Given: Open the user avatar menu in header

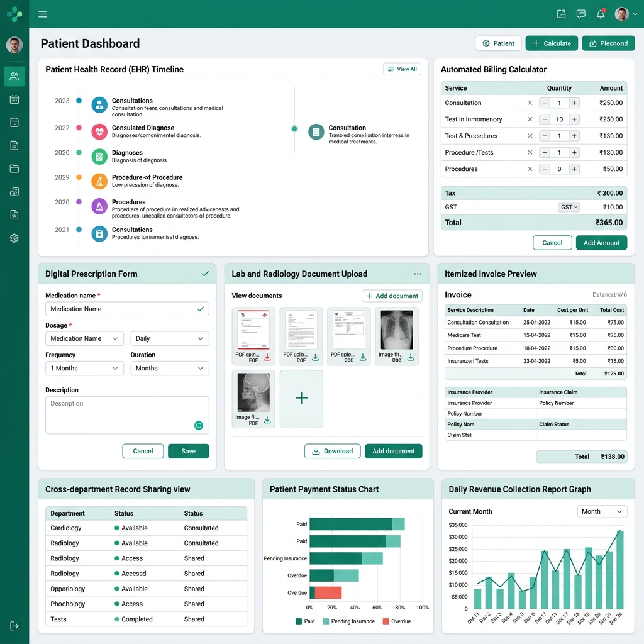Looking at the screenshot, I should [x=622, y=14].
